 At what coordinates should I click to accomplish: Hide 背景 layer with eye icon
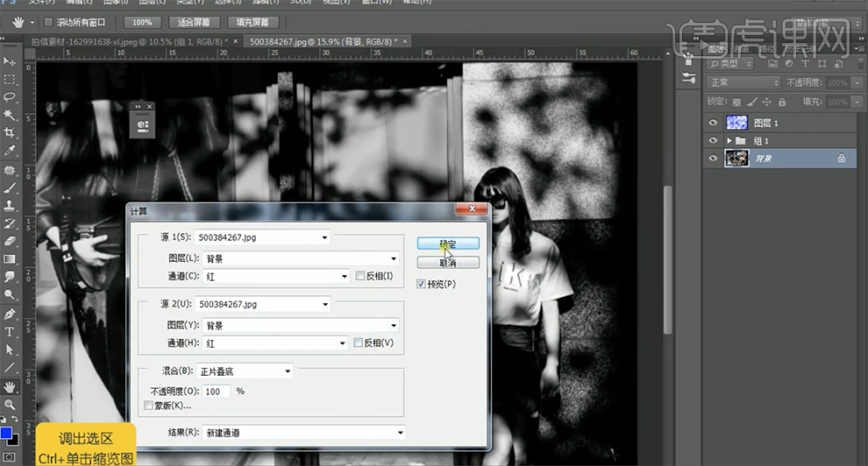pos(713,158)
